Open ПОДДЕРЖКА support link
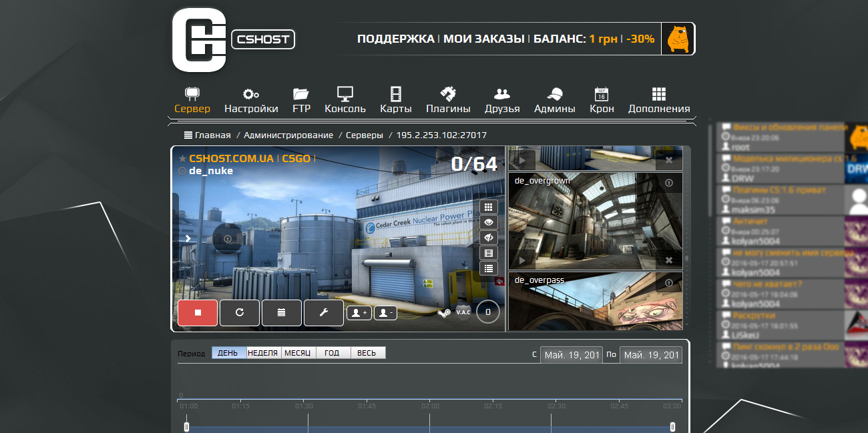 click(395, 39)
